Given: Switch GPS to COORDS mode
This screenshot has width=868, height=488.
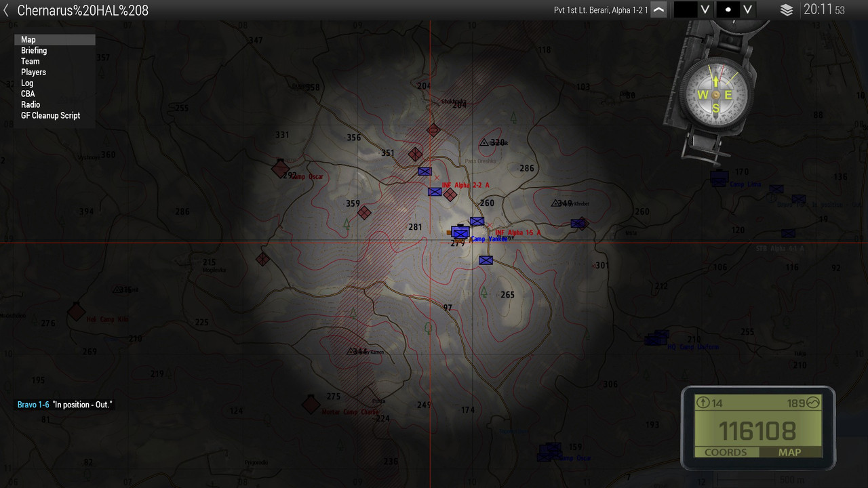Looking at the screenshot, I should [x=726, y=452].
